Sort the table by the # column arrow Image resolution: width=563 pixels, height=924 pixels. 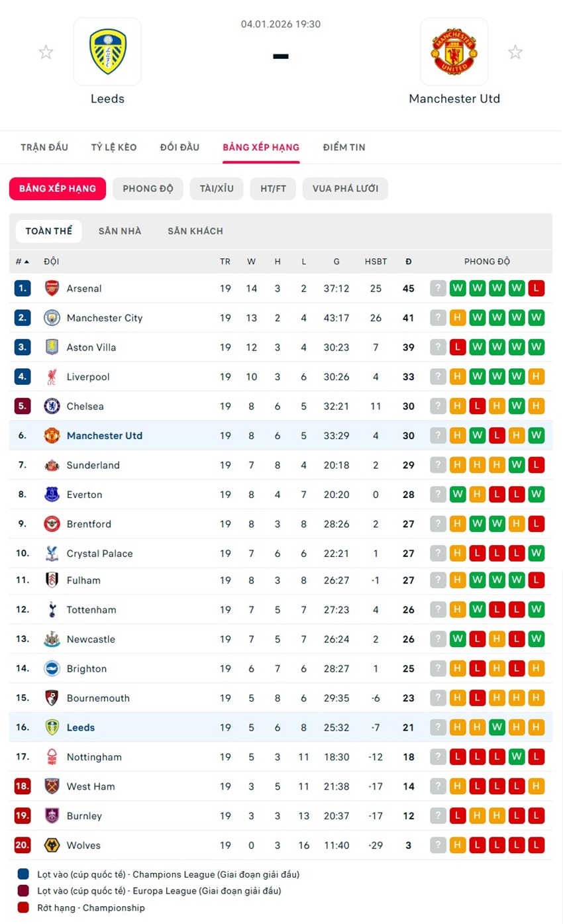click(26, 262)
